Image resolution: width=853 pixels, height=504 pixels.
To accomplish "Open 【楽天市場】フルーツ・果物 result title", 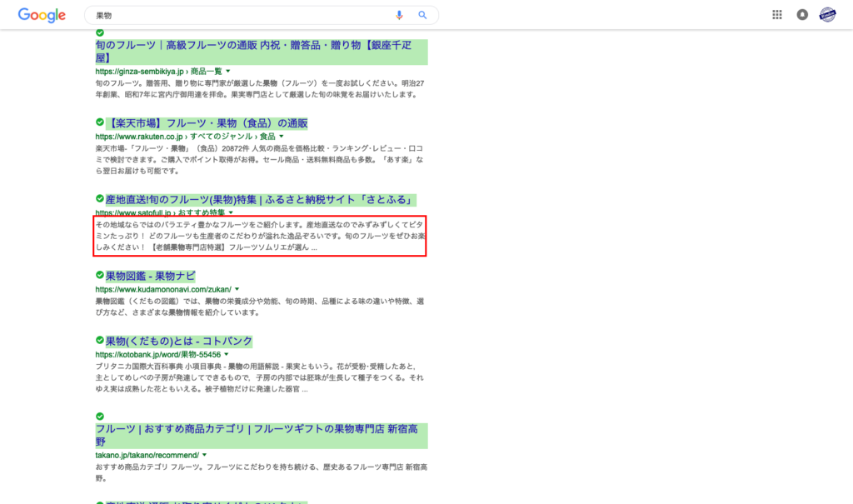I will pos(207,123).
